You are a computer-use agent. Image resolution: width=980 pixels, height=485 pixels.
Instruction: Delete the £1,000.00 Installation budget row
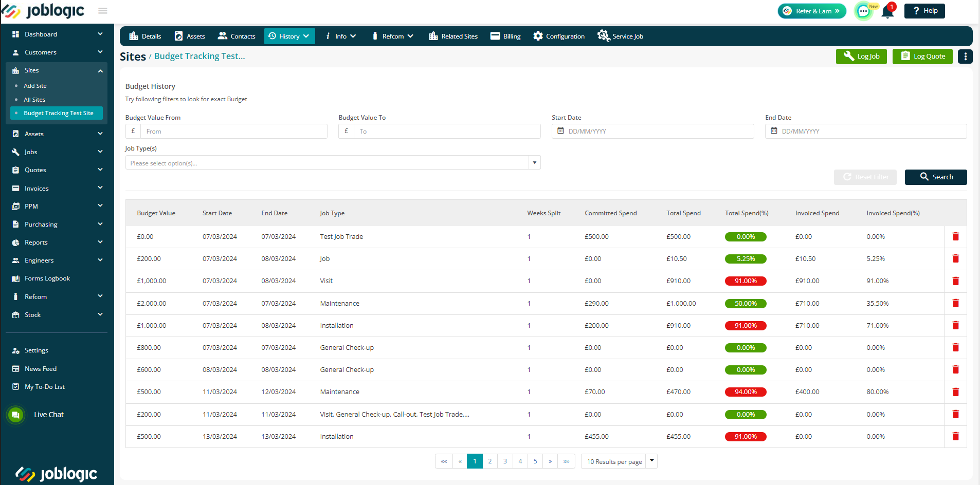(956, 326)
